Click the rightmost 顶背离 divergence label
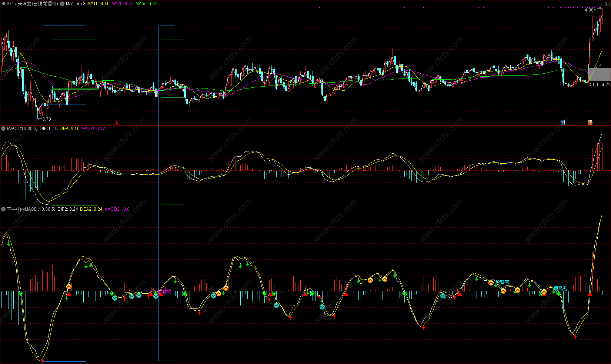This screenshot has width=611, height=364. (x=560, y=288)
